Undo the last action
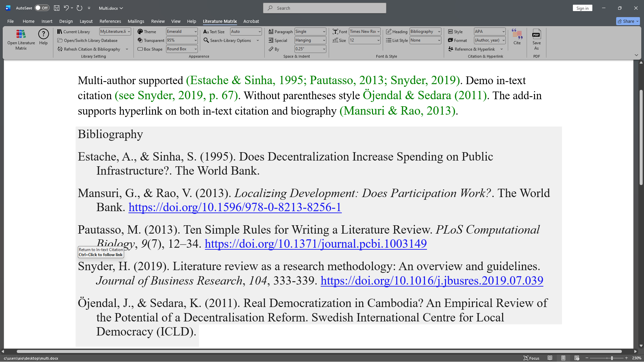The image size is (644, 362). pos(66,8)
